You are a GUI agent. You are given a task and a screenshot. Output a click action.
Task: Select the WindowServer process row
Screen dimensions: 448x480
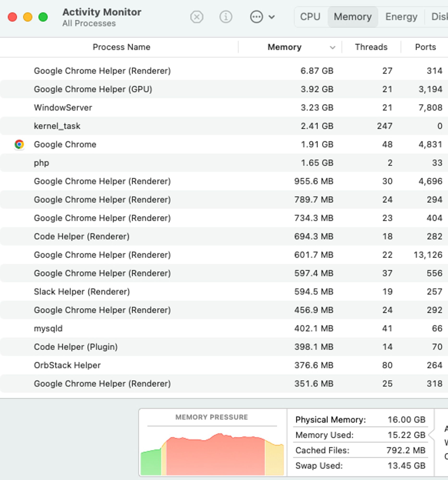[224, 108]
